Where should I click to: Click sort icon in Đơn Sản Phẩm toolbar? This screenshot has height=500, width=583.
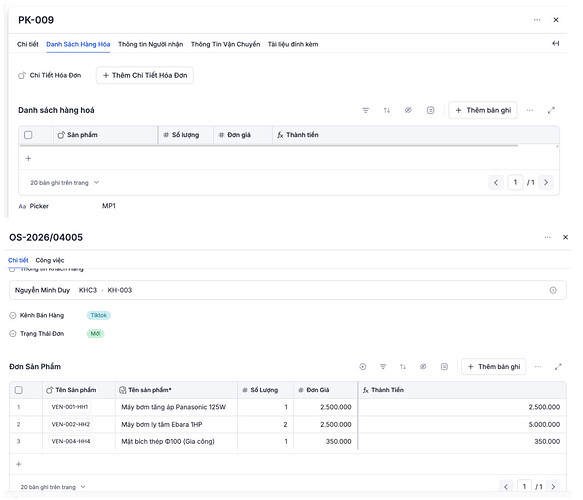point(403,367)
